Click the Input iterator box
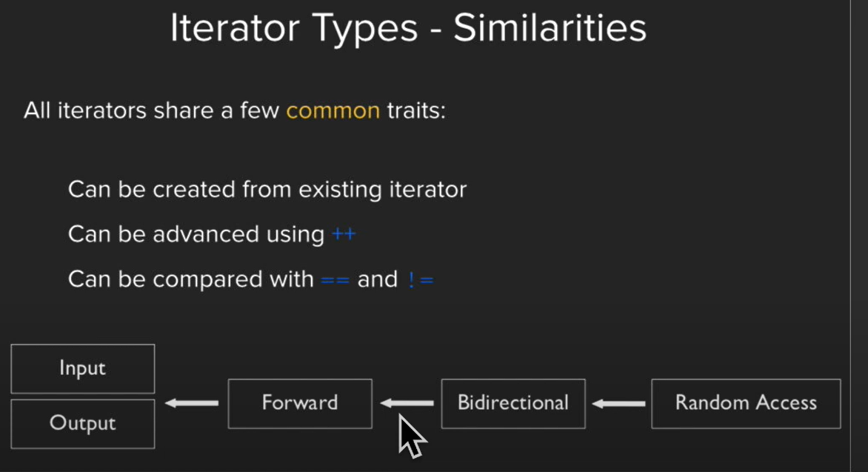This screenshot has height=472, width=868. click(x=82, y=368)
